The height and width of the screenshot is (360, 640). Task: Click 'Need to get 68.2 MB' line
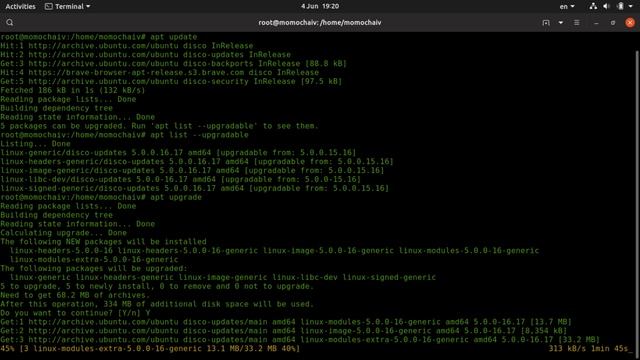tap(75, 295)
